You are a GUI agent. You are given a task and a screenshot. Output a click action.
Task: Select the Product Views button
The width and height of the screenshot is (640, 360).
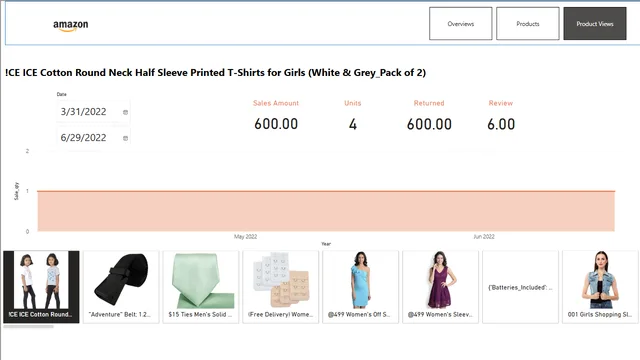pos(595,24)
